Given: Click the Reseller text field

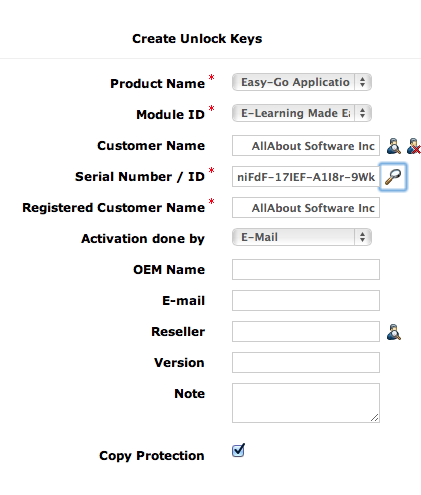Looking at the screenshot, I should pos(306,332).
